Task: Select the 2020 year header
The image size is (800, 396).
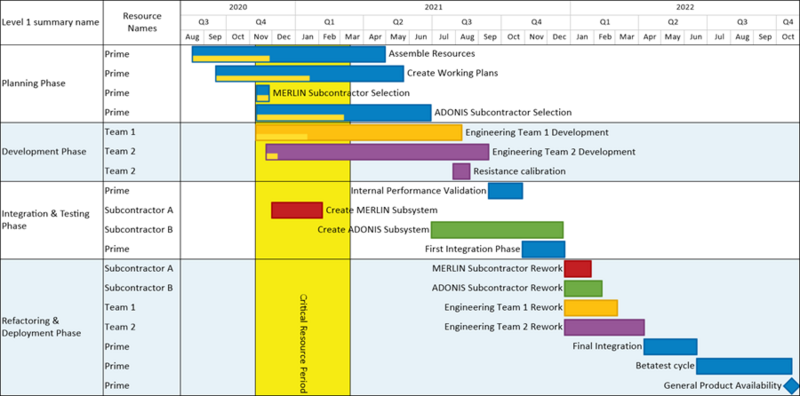Action: pos(238,8)
